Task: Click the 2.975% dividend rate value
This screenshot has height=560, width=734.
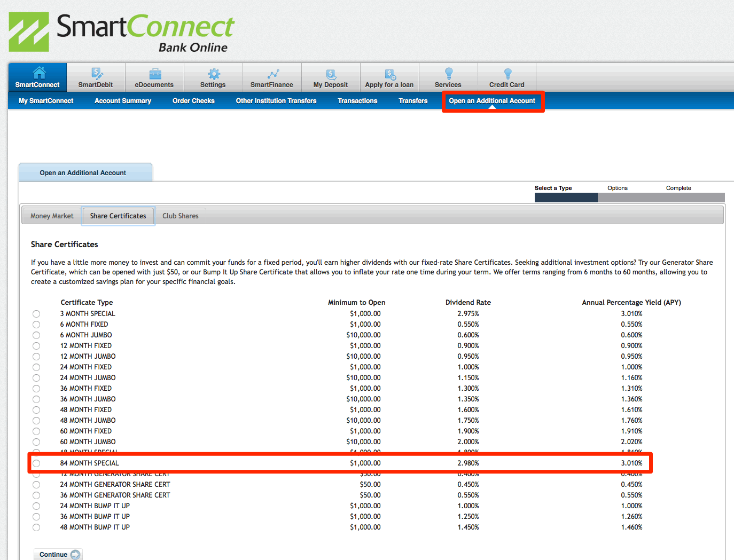Action: [468, 314]
